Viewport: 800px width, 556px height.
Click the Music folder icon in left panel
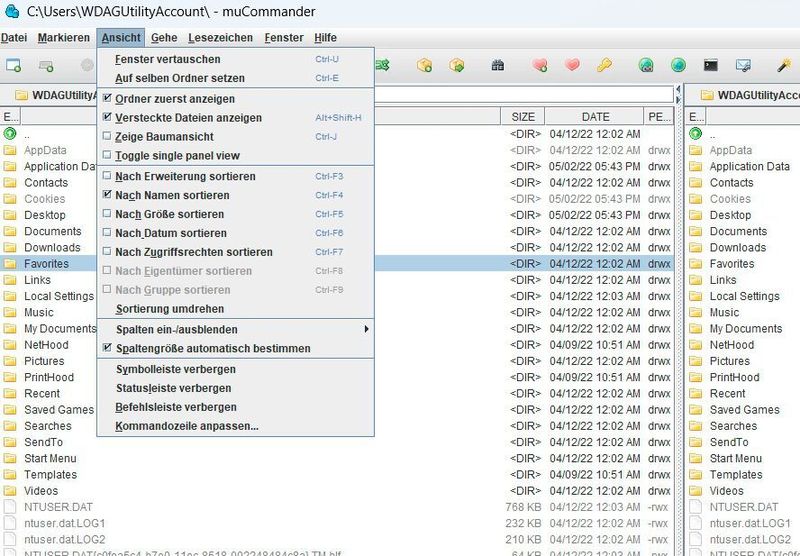point(10,312)
